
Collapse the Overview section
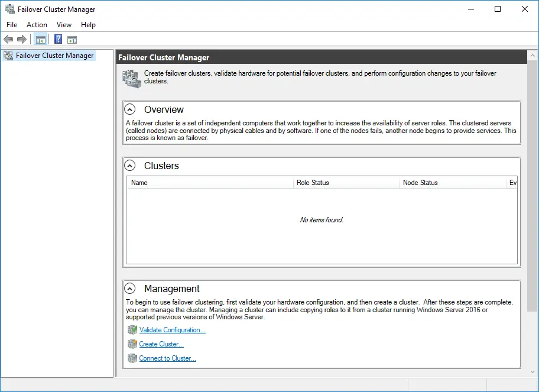click(x=130, y=109)
